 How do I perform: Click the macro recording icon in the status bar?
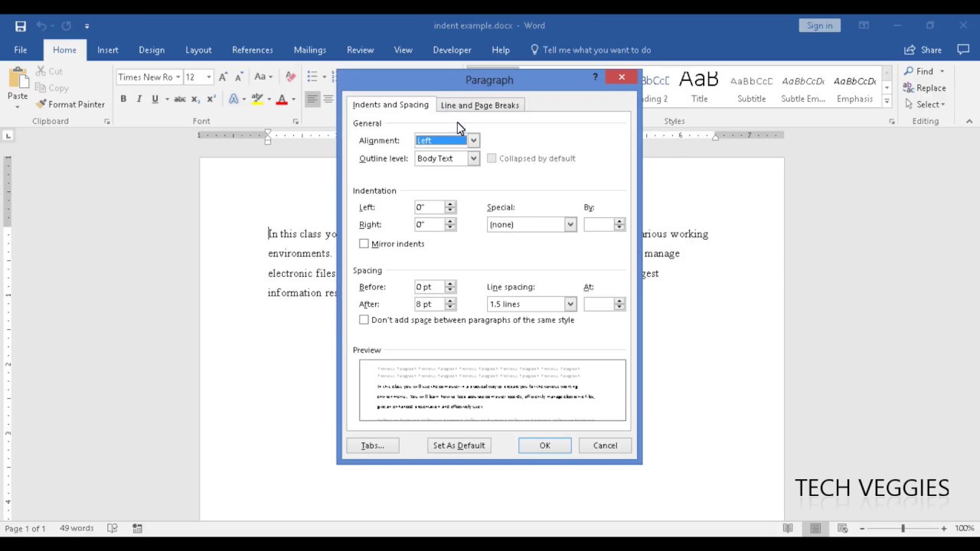point(138,528)
